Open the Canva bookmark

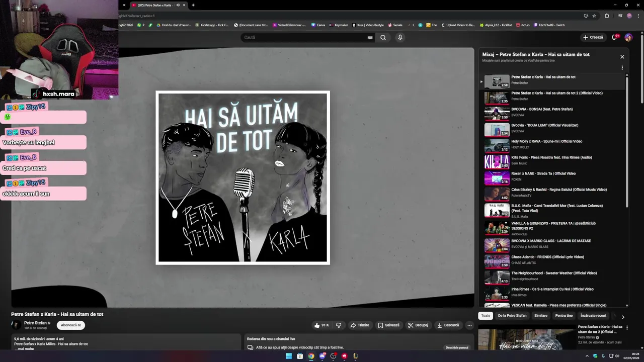[318, 25]
